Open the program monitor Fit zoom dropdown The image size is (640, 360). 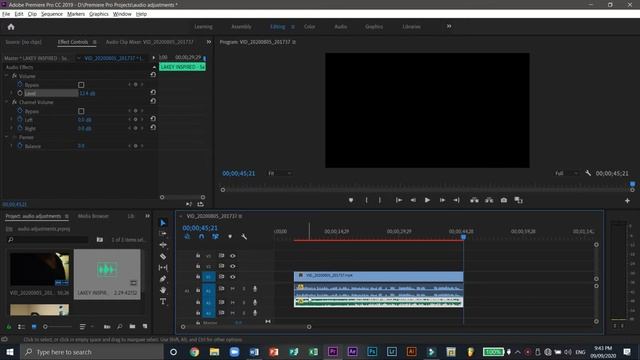280,173
